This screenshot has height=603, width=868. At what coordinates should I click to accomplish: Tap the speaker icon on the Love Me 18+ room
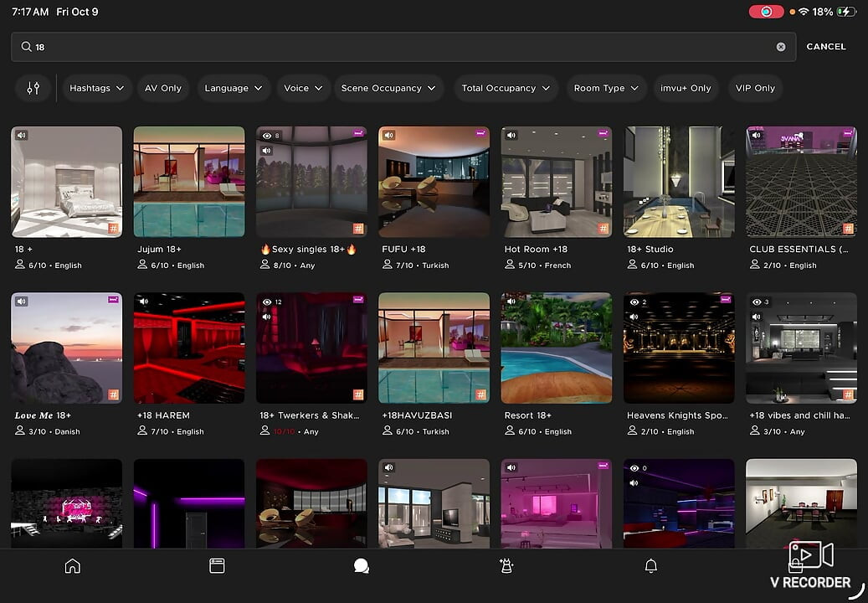[x=21, y=301]
